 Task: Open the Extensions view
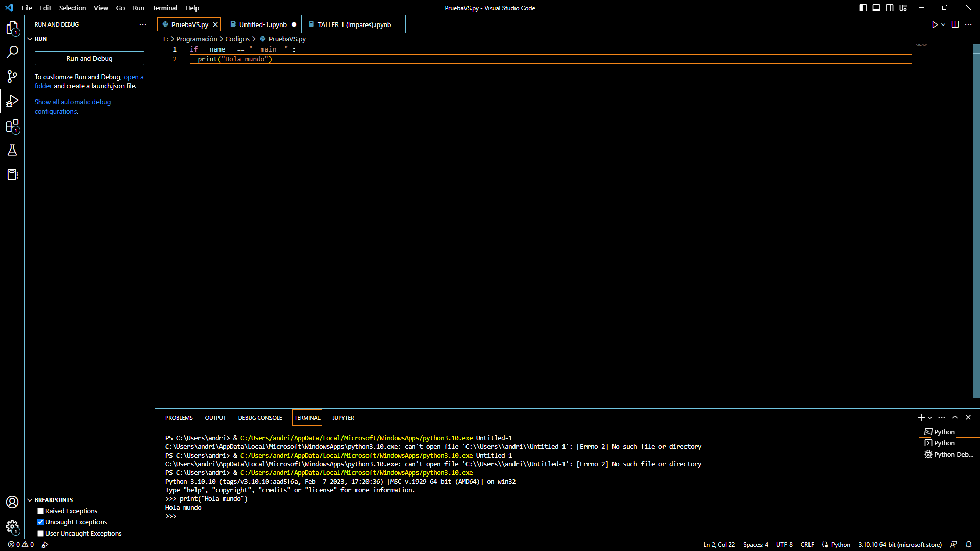point(12,127)
